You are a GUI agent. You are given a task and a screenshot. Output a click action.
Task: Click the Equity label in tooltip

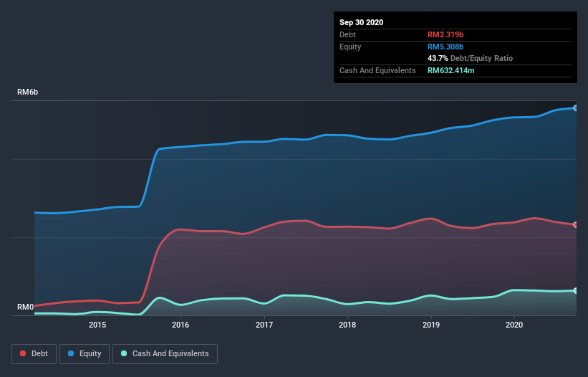(x=350, y=47)
